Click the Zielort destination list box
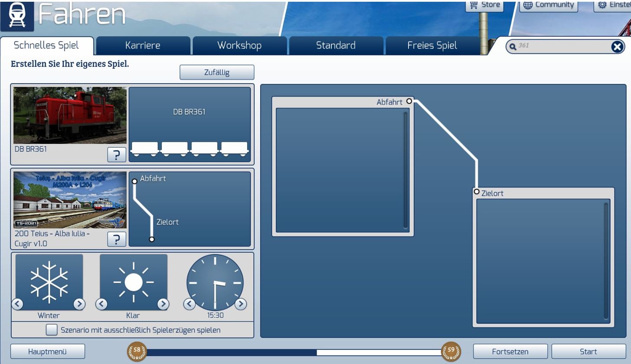The height and width of the screenshot is (364, 631). [x=543, y=261]
